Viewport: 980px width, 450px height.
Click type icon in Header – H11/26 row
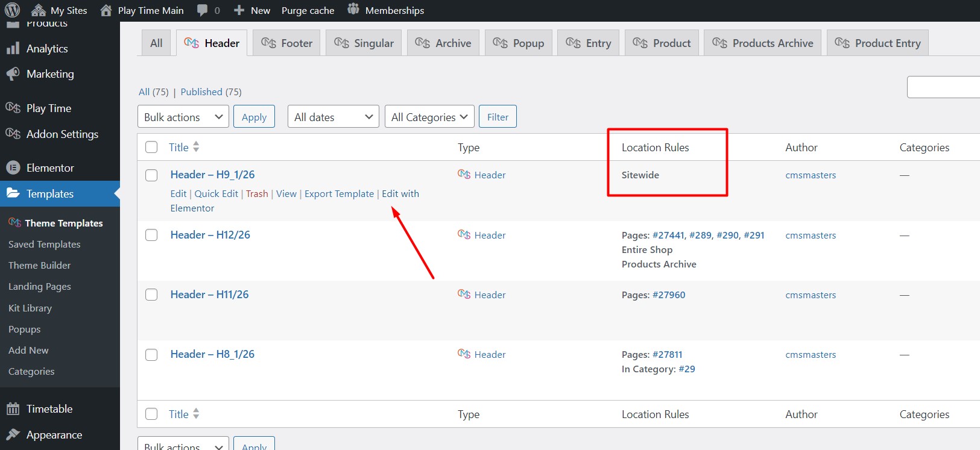(464, 295)
